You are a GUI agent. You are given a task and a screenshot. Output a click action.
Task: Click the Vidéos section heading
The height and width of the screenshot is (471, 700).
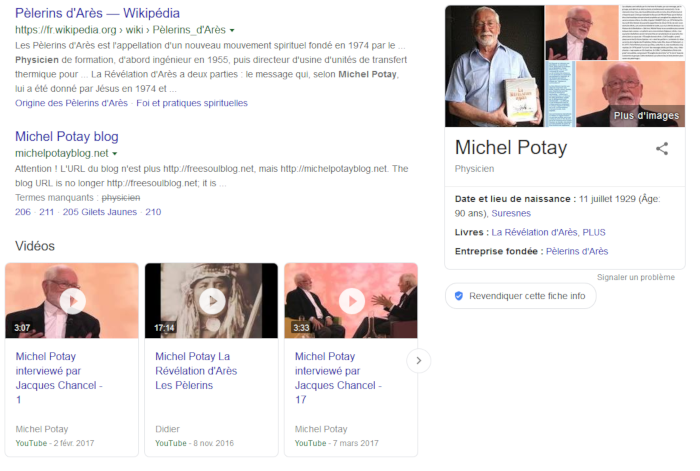tap(35, 246)
